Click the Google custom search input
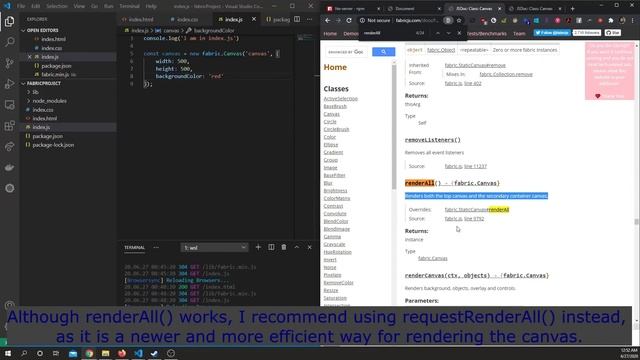 coord(346,52)
